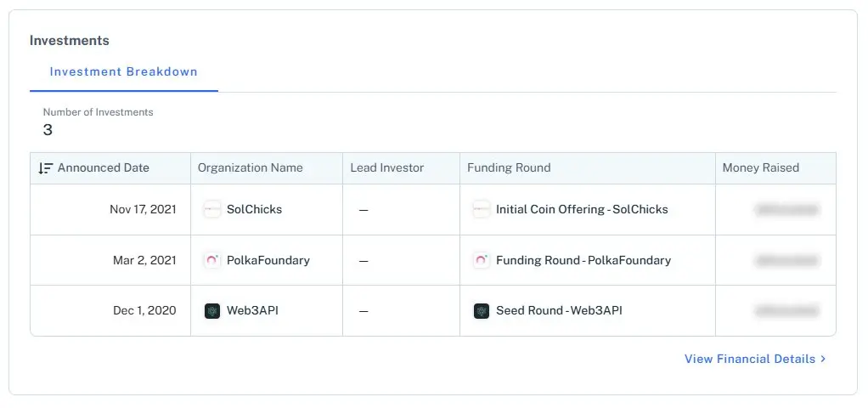Open the SolChicks organization link

(254, 210)
